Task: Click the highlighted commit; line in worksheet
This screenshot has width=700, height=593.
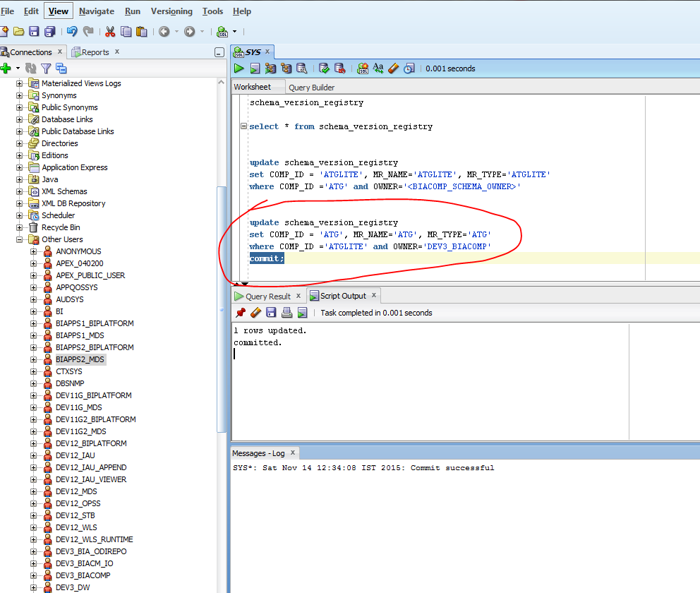Action: point(267,258)
